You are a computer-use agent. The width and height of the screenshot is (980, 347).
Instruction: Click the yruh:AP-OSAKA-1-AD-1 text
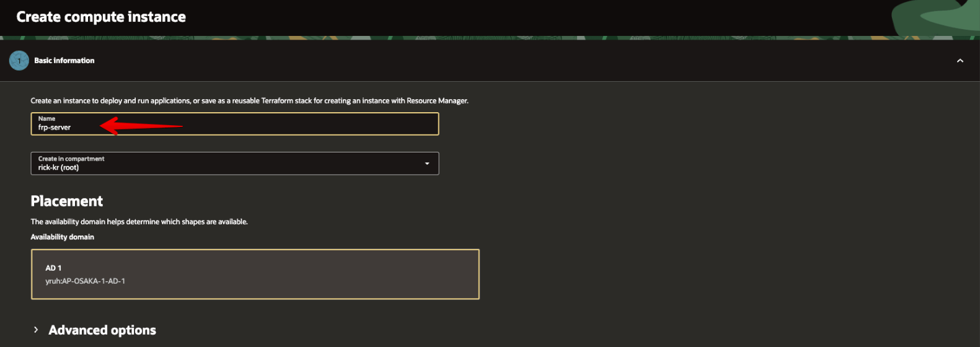tap(85, 281)
